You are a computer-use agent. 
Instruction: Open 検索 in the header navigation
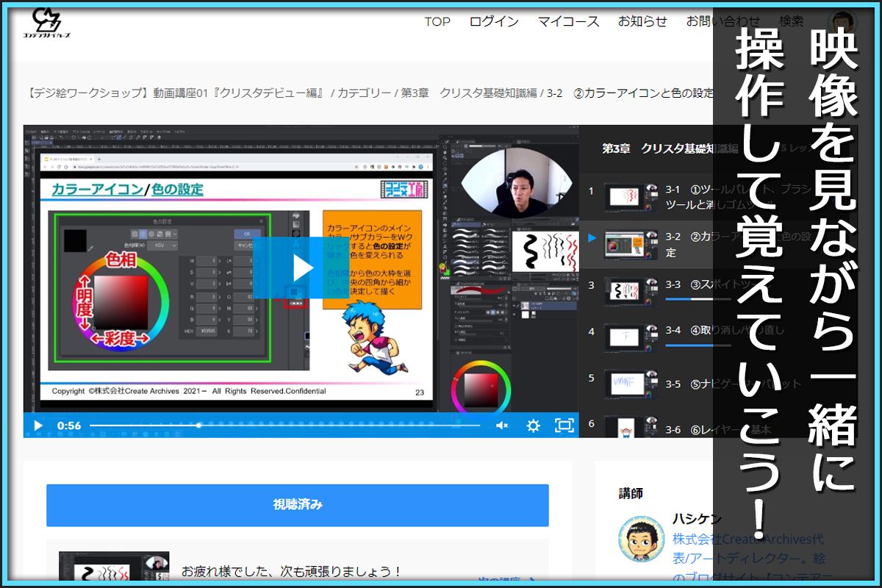[x=792, y=21]
